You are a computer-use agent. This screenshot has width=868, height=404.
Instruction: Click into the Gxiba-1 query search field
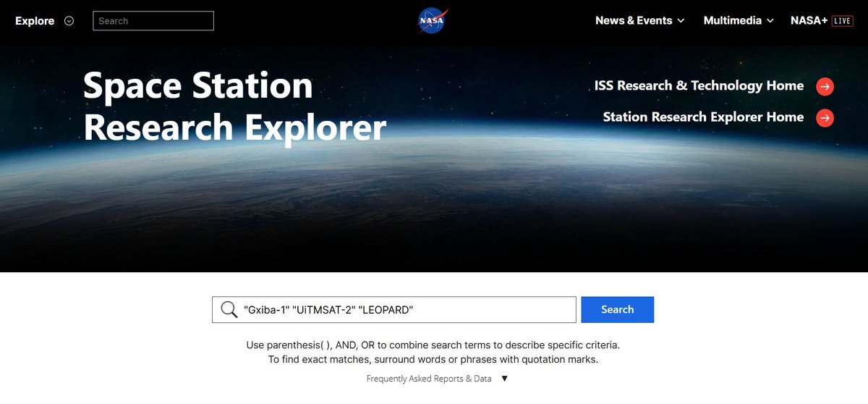click(394, 310)
